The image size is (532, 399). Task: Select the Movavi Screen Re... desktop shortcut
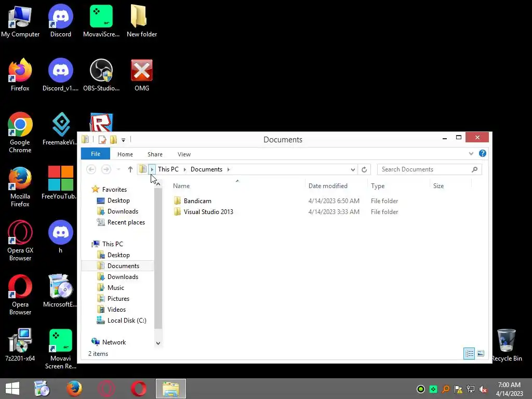(x=60, y=349)
